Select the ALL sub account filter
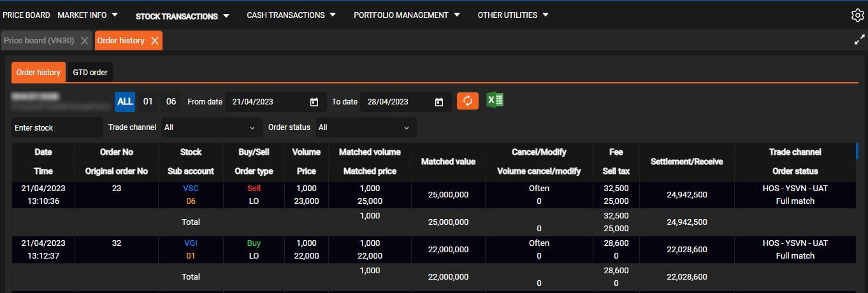 click(x=125, y=101)
